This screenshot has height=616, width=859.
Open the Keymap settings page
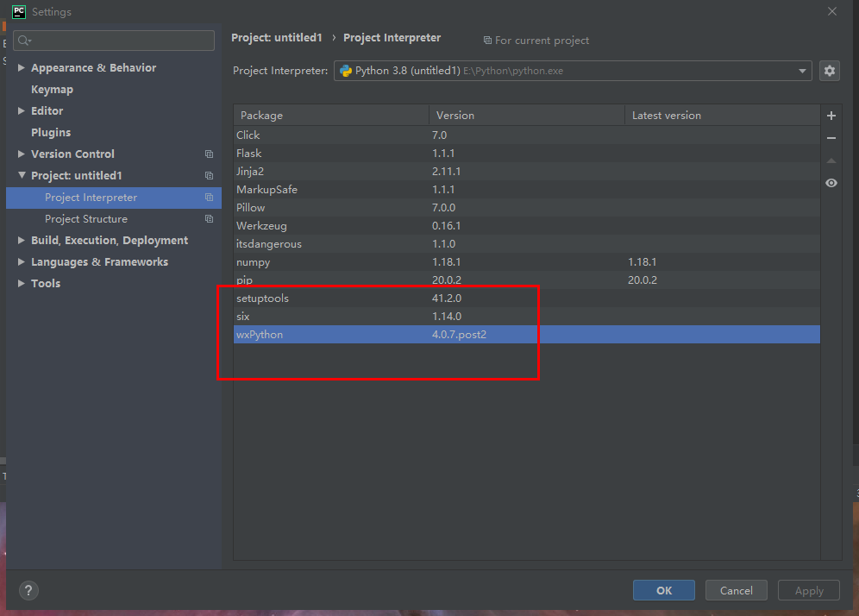coord(52,90)
